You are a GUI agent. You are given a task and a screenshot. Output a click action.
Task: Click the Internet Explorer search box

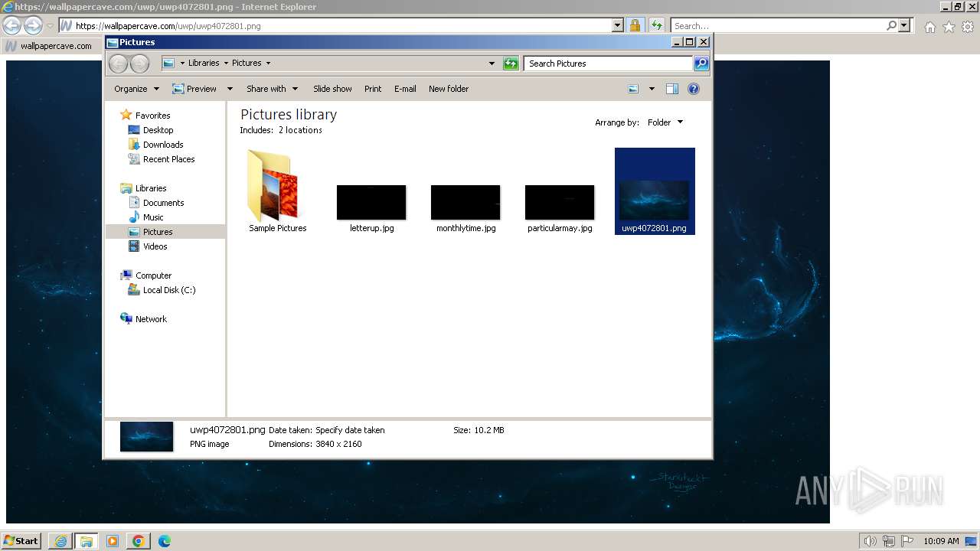[x=777, y=25]
